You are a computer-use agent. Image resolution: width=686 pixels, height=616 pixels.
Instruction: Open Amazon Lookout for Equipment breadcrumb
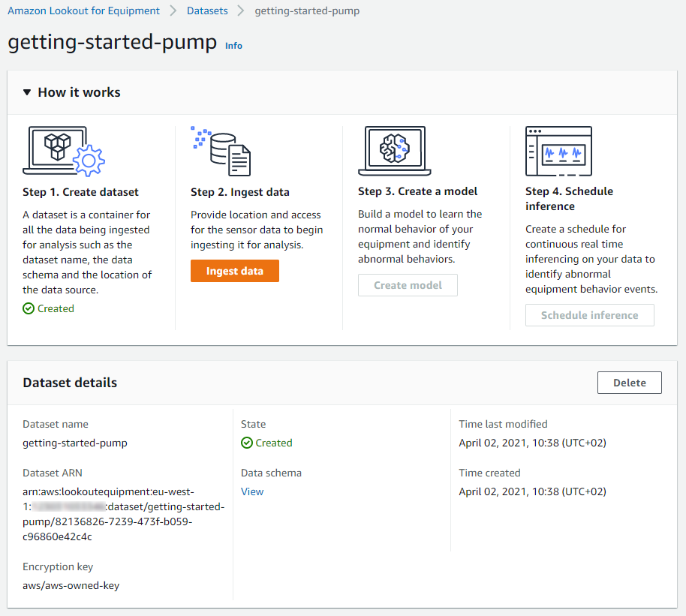83,11
